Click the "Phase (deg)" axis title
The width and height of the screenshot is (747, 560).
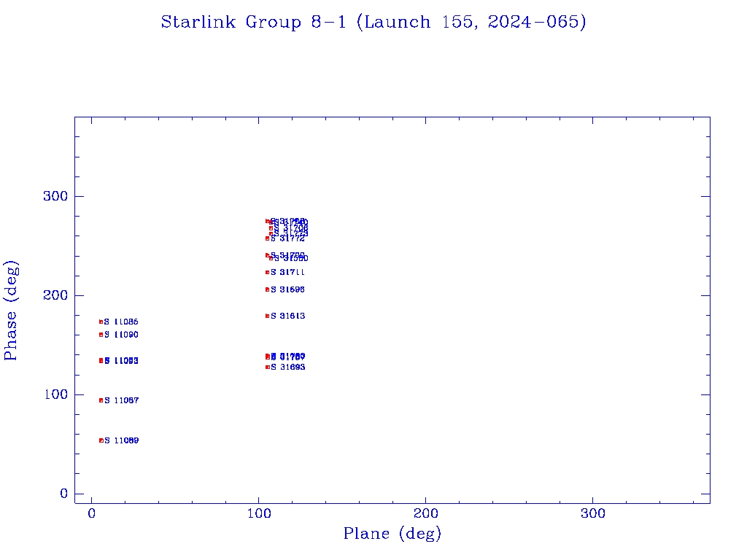(12, 311)
